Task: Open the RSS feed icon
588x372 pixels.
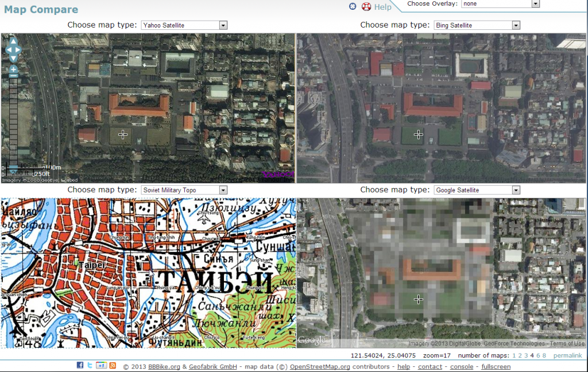Action: pos(113,365)
